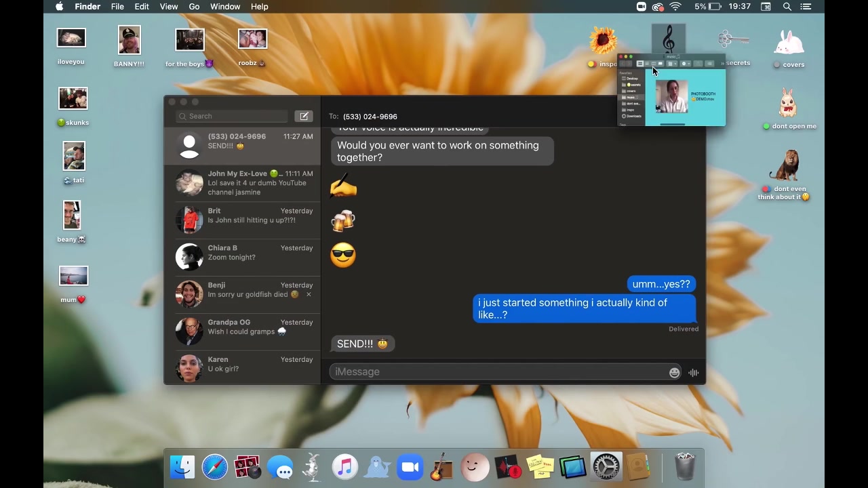The height and width of the screenshot is (488, 868).
Task: Launch Safari from the dock
Action: (215, 467)
